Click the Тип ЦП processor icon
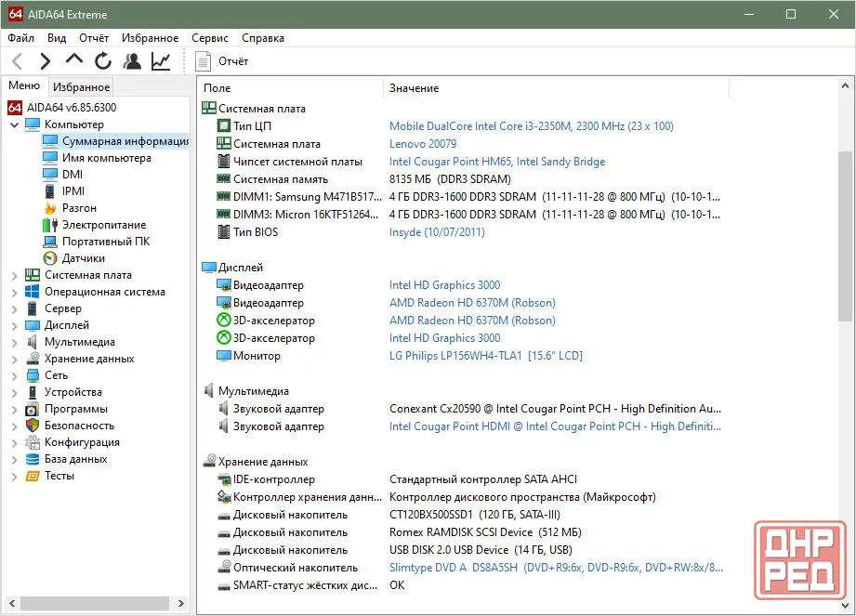 (224, 126)
